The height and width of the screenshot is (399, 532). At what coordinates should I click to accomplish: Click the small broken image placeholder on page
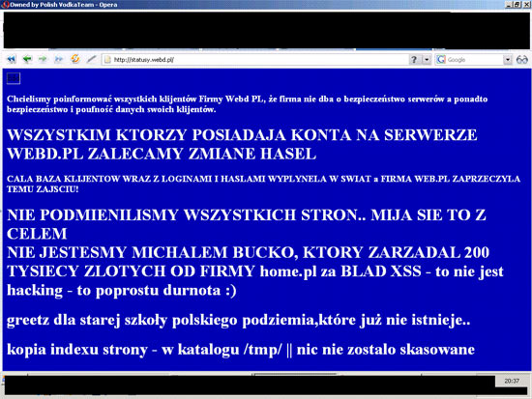(x=14, y=78)
